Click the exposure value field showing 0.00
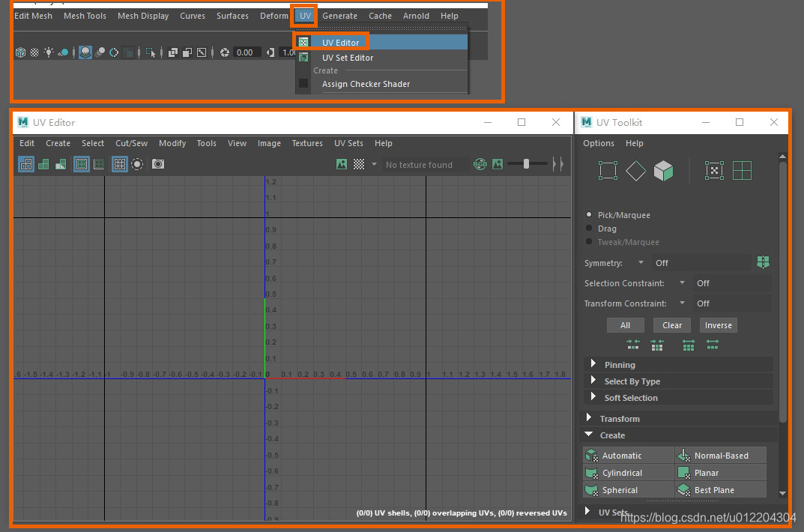 tap(248, 52)
